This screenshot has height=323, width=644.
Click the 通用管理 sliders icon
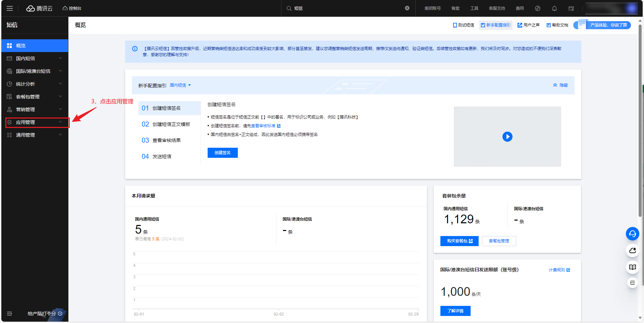pyautogui.click(x=9, y=135)
